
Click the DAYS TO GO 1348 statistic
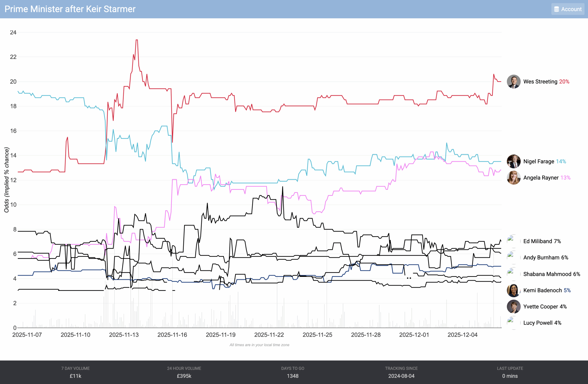coord(293,372)
